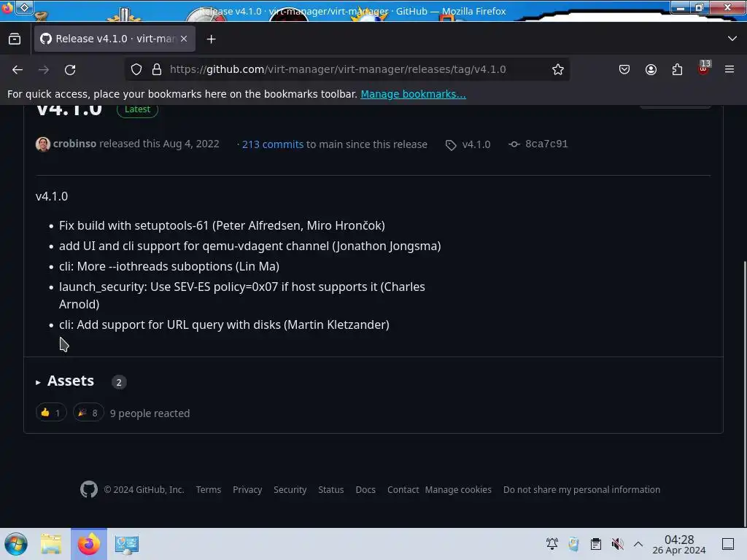747x560 pixels.
Task: Click the uBlock extension icon with badge 13
Action: point(704,68)
